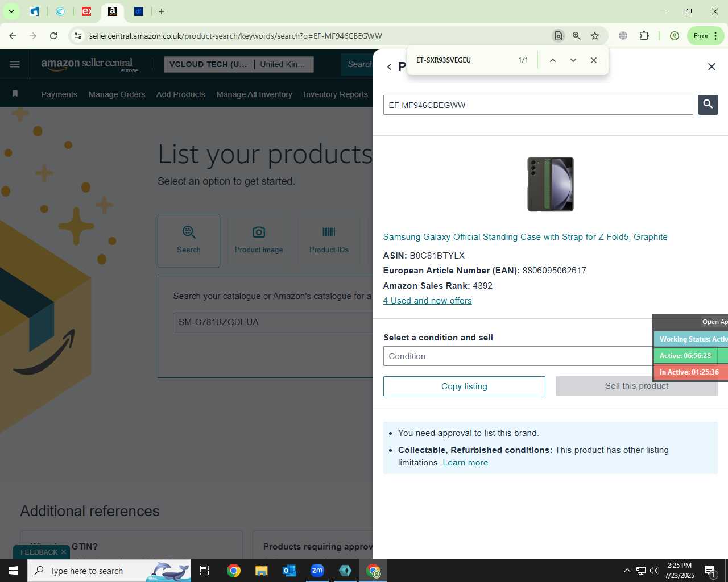Bookmark this page with the star icon
728x582 pixels.
coord(595,36)
